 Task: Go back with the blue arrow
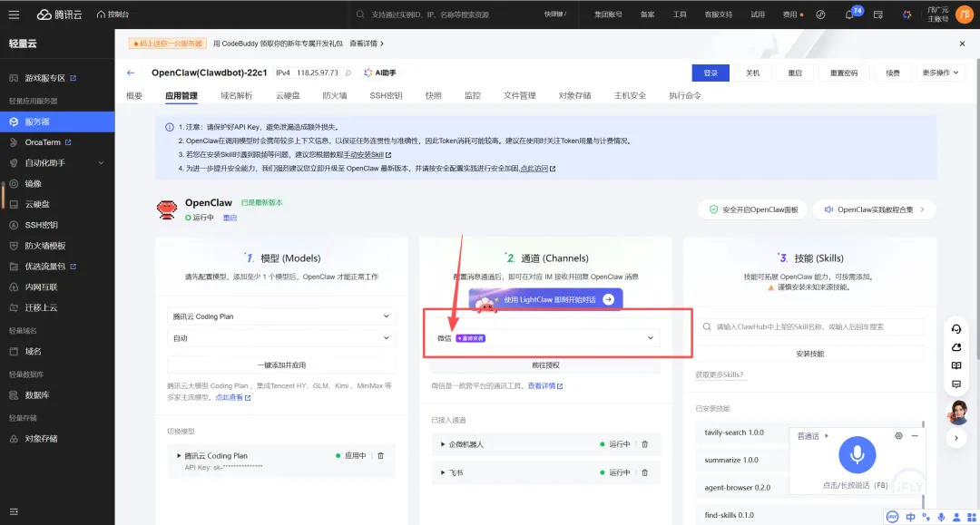tap(131, 73)
